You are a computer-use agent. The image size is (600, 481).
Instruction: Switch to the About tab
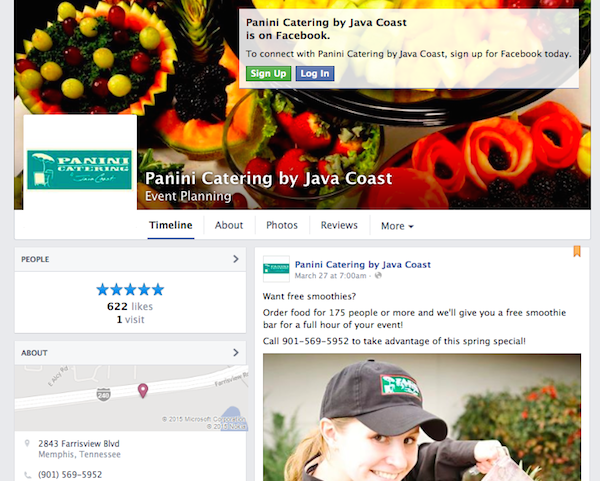(x=229, y=225)
